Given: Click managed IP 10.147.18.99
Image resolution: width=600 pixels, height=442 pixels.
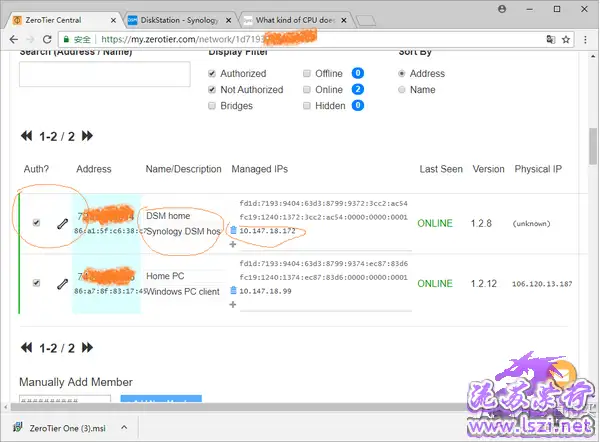Looking at the screenshot, I should (266, 291).
